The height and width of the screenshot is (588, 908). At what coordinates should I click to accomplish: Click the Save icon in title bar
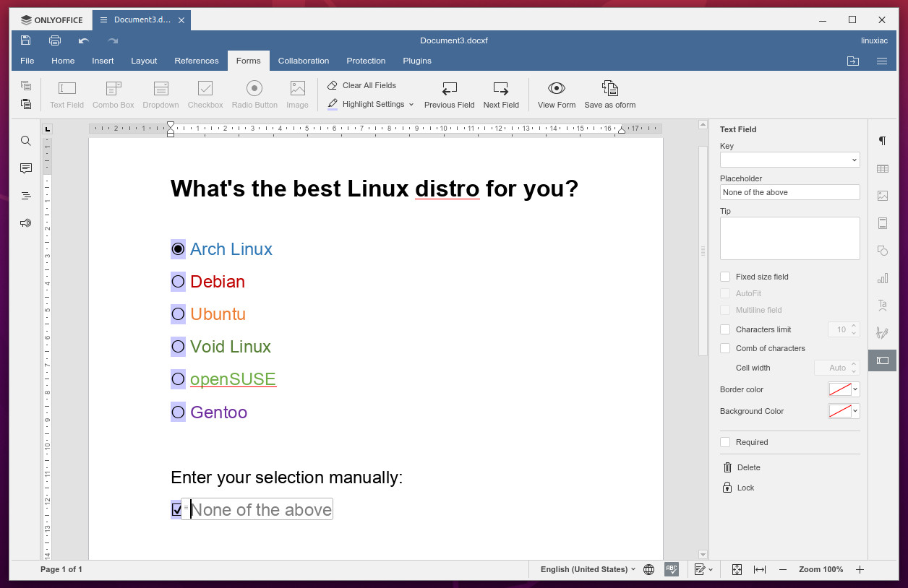(x=26, y=40)
